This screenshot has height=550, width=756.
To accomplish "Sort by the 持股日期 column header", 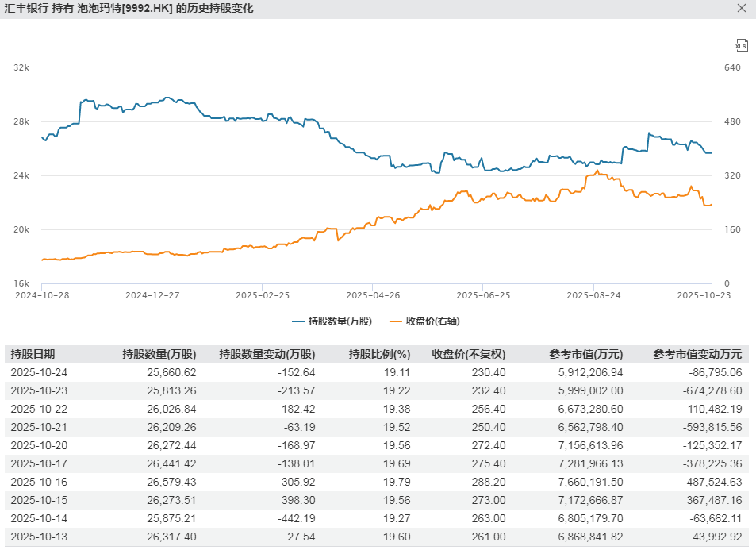I will [33, 354].
